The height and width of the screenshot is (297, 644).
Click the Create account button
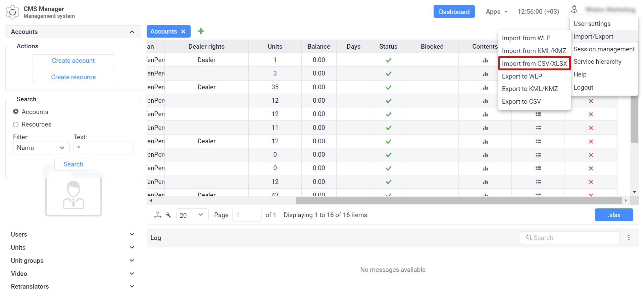tap(73, 61)
